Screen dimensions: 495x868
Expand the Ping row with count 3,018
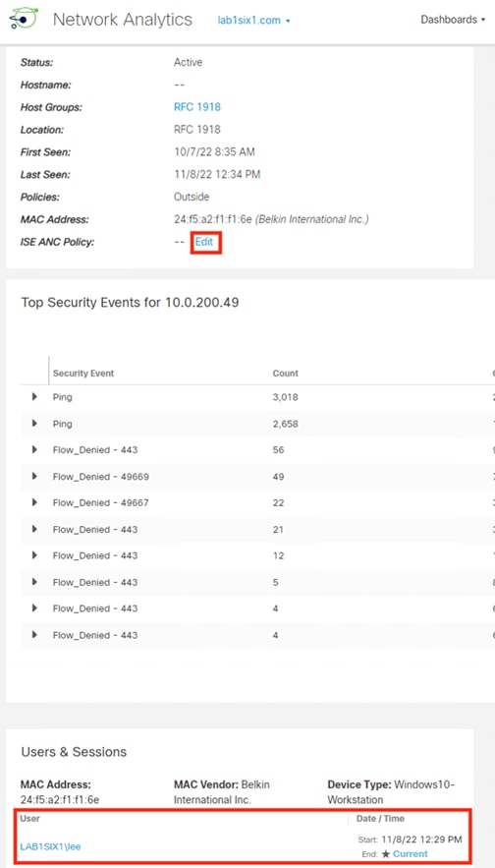[34, 397]
